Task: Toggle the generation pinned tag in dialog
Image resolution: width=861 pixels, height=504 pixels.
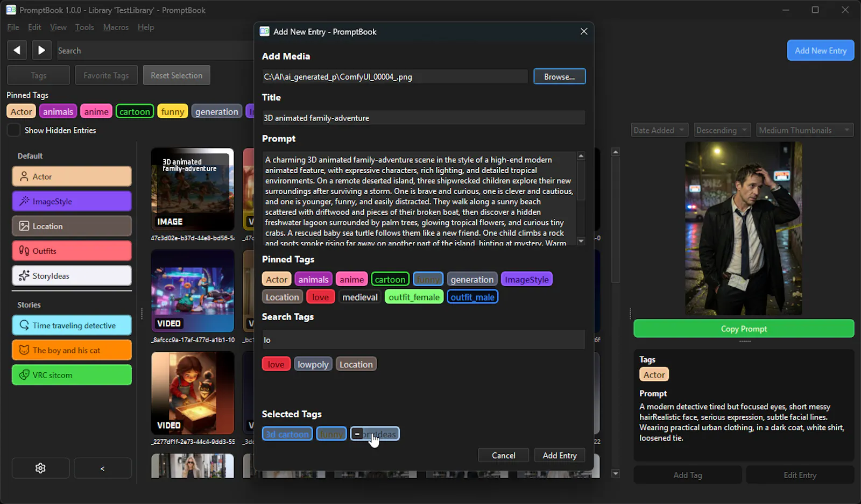Action: (x=472, y=280)
